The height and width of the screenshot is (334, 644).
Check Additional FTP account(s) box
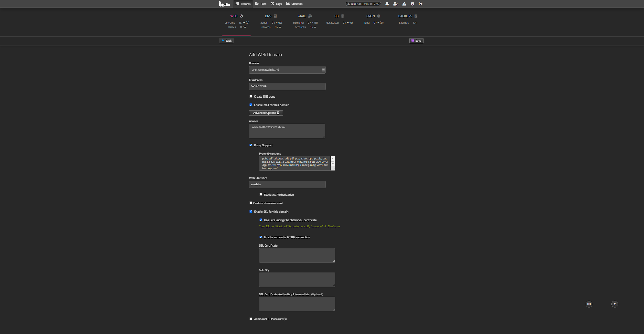[x=251, y=319]
